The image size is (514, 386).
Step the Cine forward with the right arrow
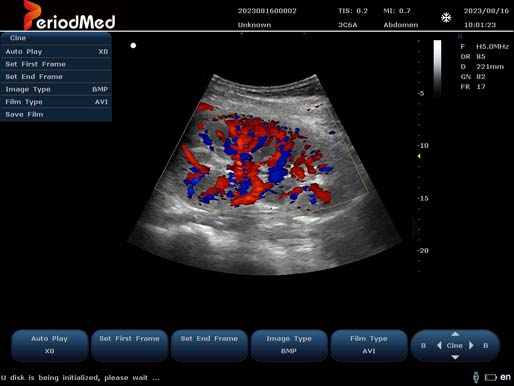(x=471, y=346)
